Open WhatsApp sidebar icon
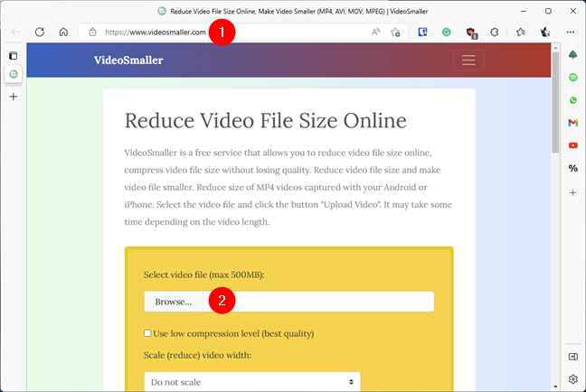Image resolution: width=586 pixels, height=392 pixels. (573, 100)
